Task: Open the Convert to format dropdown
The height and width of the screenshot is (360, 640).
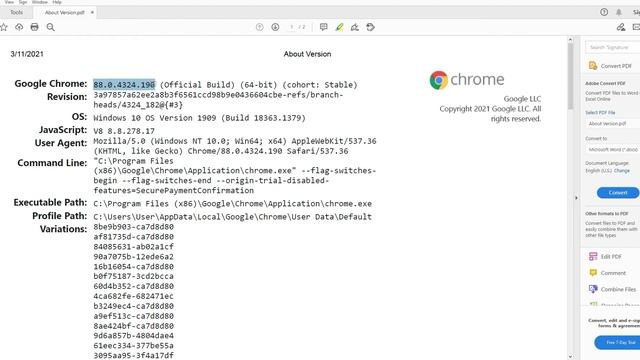Action: tap(612, 150)
